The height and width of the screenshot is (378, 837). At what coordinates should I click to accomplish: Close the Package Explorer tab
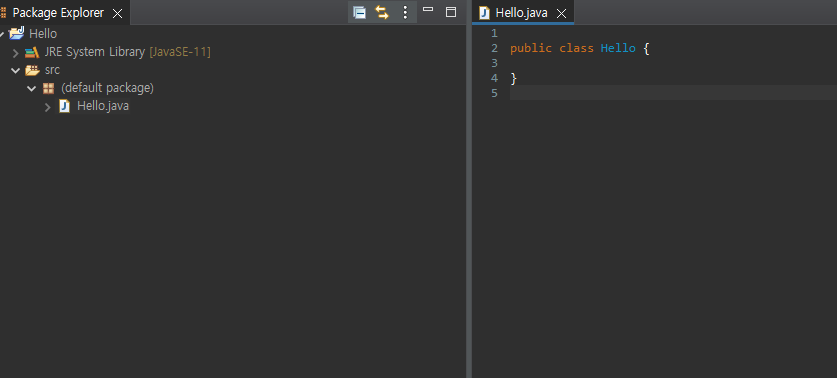tap(117, 13)
